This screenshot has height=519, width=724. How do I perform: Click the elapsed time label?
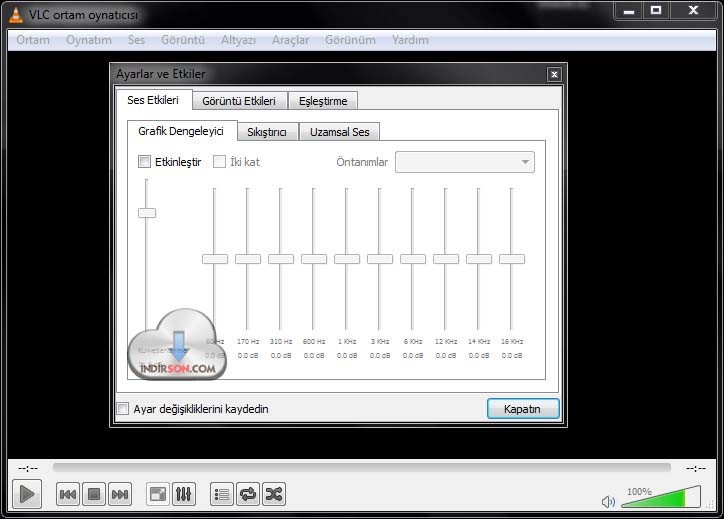coord(28,468)
